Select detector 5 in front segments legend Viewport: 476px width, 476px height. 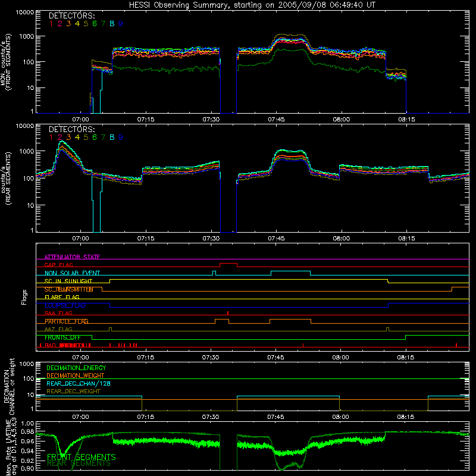86,24
